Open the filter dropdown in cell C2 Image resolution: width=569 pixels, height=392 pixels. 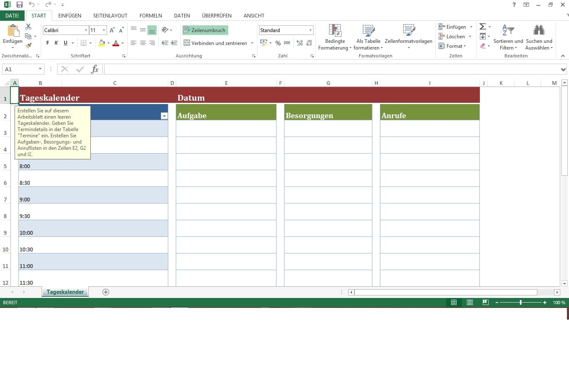pos(164,116)
